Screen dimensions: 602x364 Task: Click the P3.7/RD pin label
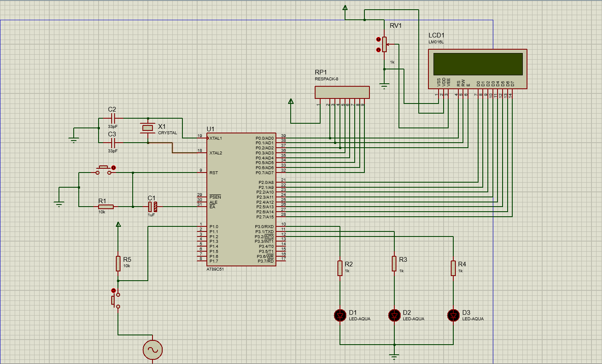266,261
